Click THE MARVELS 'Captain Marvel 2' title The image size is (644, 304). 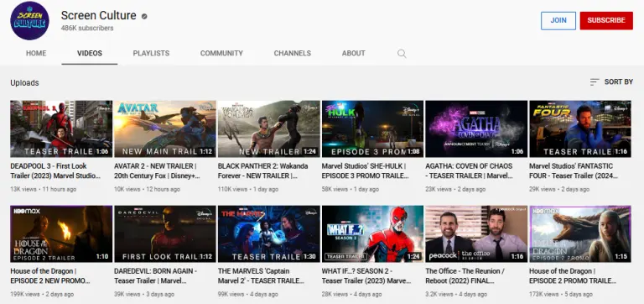point(262,276)
